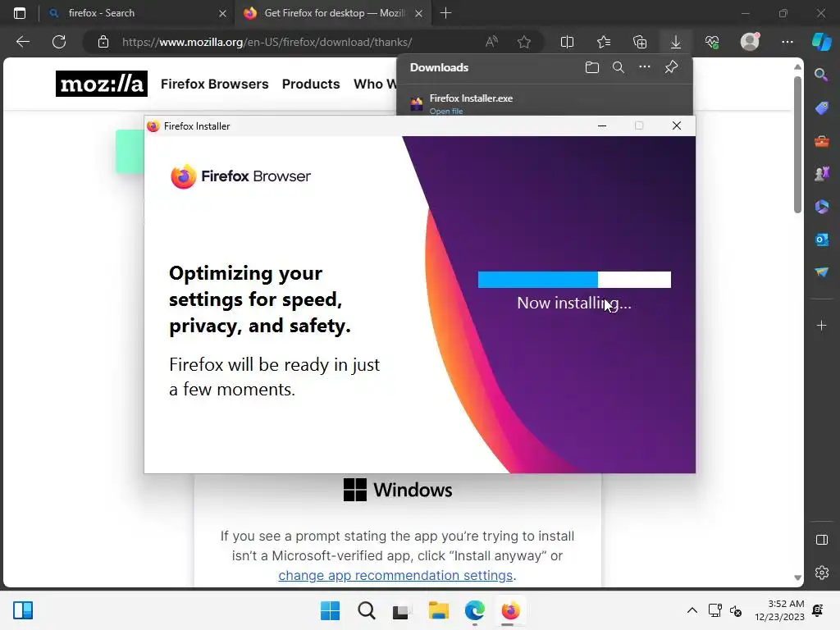
Task: Open a new browser tab
Action: coord(445,13)
